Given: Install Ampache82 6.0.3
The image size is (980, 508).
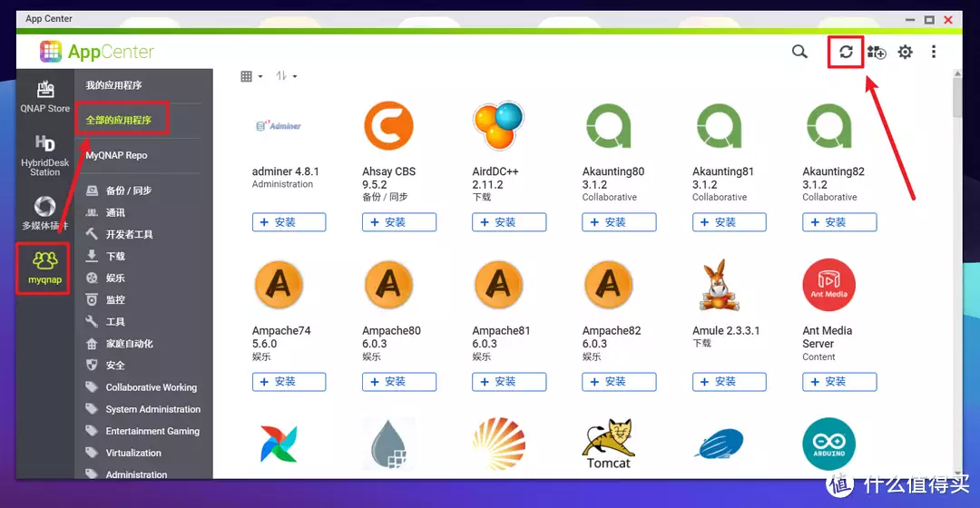Looking at the screenshot, I should [x=619, y=381].
